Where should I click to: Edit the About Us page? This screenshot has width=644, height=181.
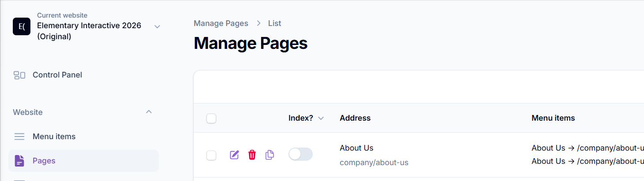[234, 155]
